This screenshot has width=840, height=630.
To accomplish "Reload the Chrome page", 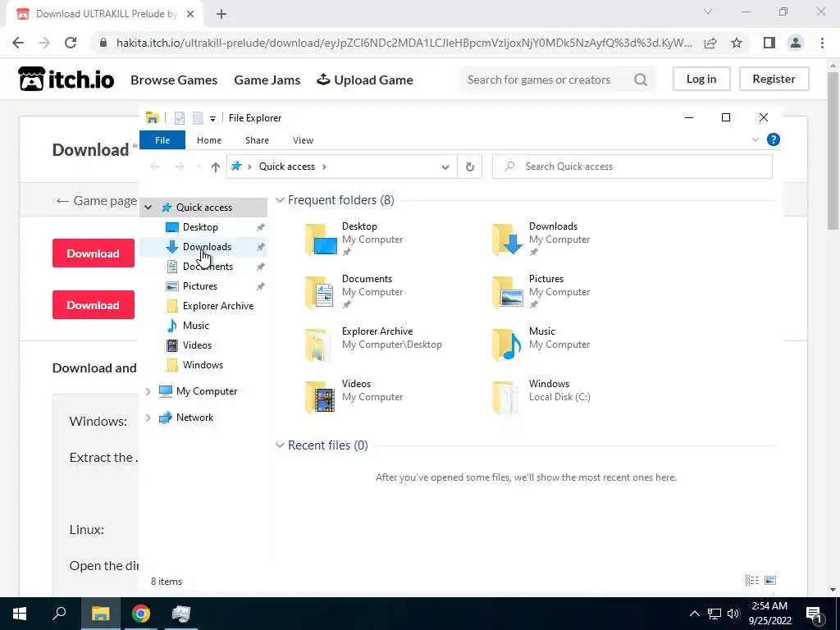I will point(71,43).
